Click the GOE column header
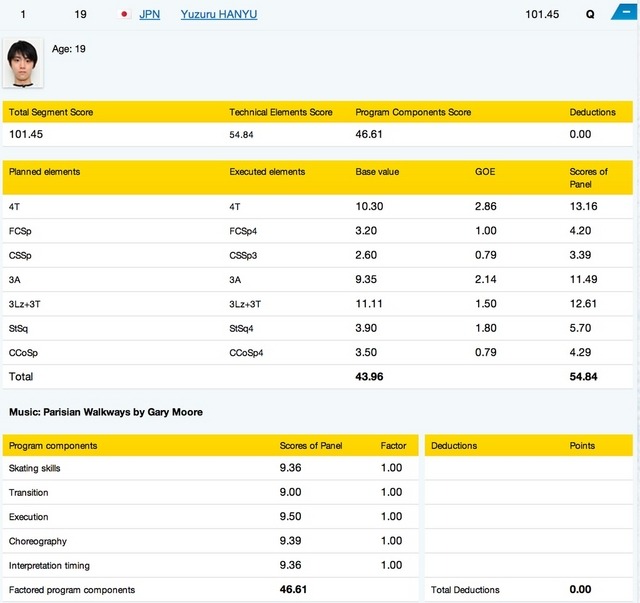Viewport: 640px width, 603px height. click(x=485, y=171)
